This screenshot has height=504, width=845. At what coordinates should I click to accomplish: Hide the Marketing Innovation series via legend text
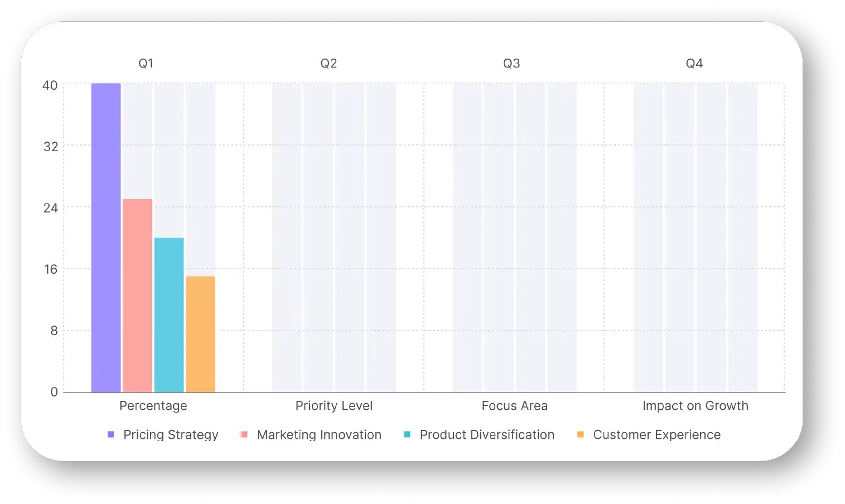coord(319,435)
